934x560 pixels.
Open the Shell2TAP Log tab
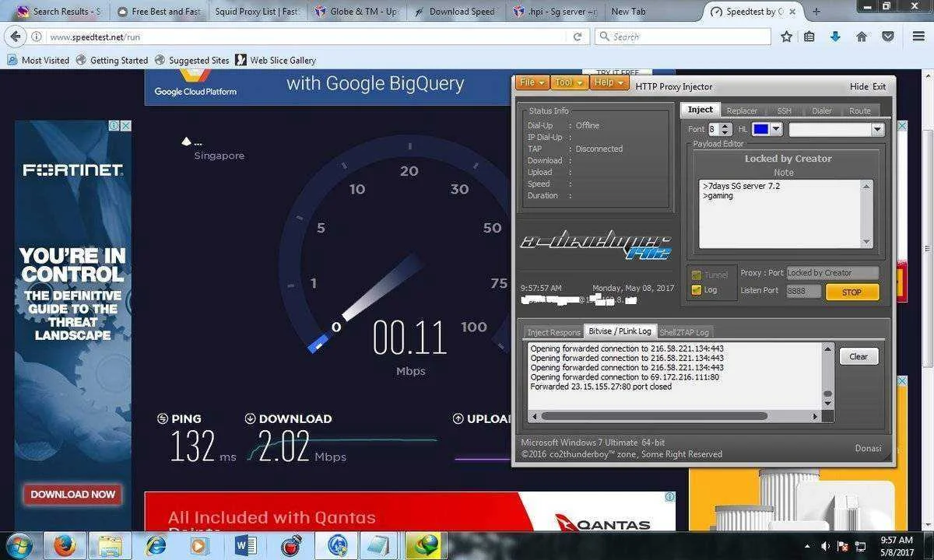tap(685, 332)
